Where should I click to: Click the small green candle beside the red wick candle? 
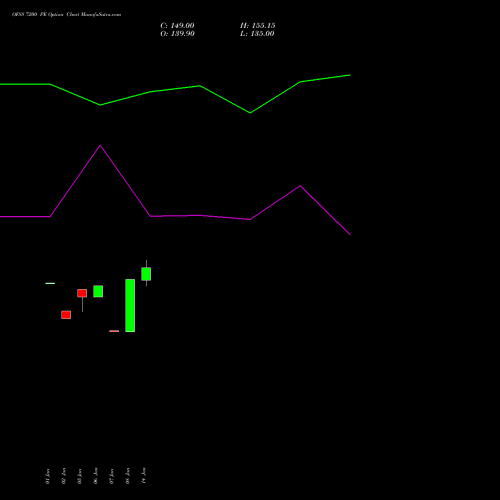pyautogui.click(x=98, y=291)
